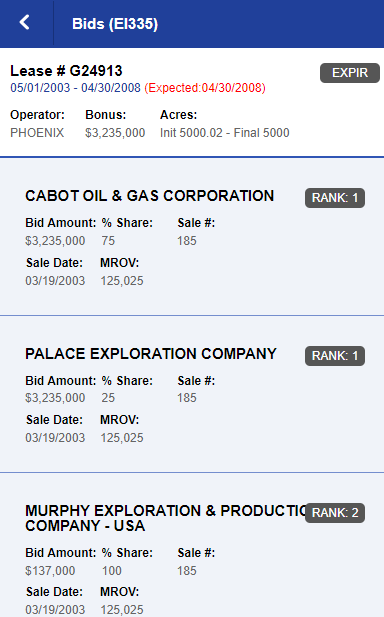Click the $3,235,000 bonus value in lease header

click(115, 133)
